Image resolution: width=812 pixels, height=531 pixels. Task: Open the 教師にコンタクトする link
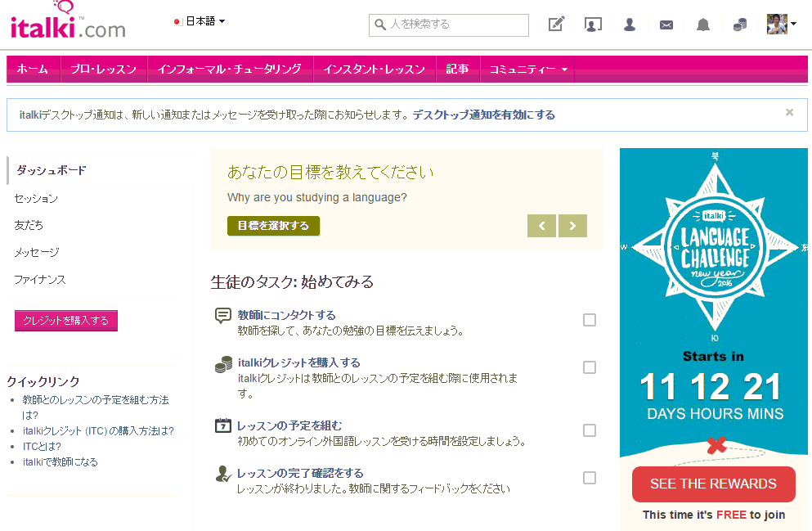pos(286,315)
